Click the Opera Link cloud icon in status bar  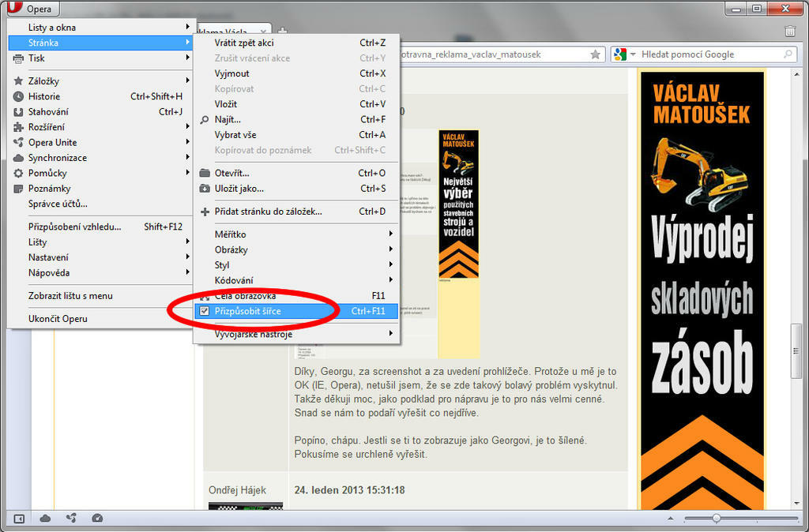pos(45,519)
